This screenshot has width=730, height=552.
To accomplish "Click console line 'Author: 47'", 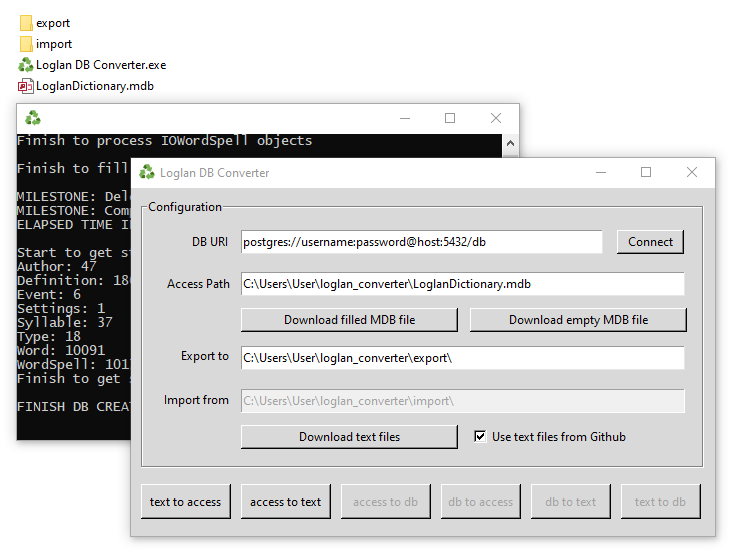I will coord(57,266).
